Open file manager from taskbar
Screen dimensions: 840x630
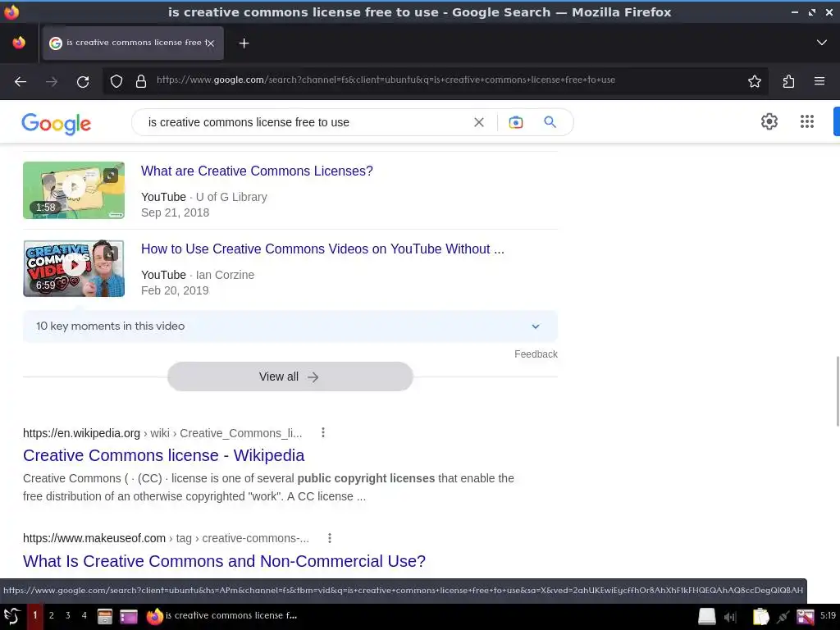click(104, 617)
